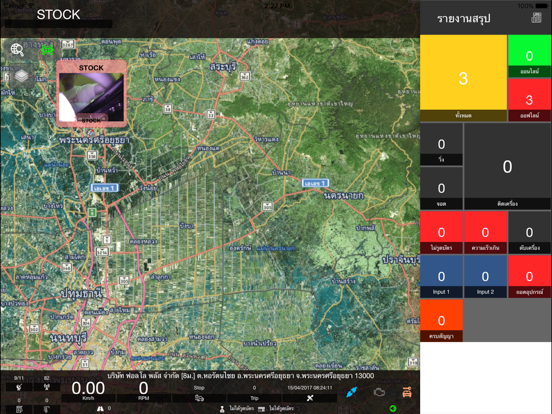Screen dimensions: 552x414
Task: Select the large engine-on count tile (ติดเครื่อง)
Action: [507, 166]
